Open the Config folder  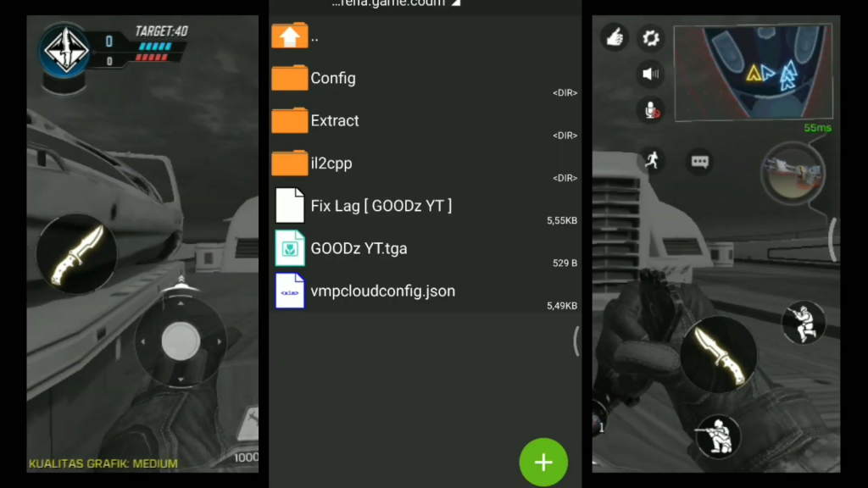(x=290, y=77)
